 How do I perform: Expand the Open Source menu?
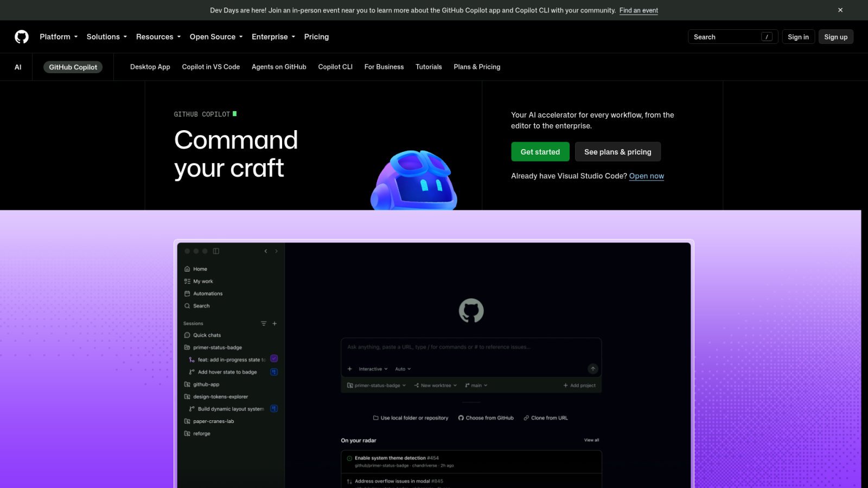pyautogui.click(x=216, y=37)
